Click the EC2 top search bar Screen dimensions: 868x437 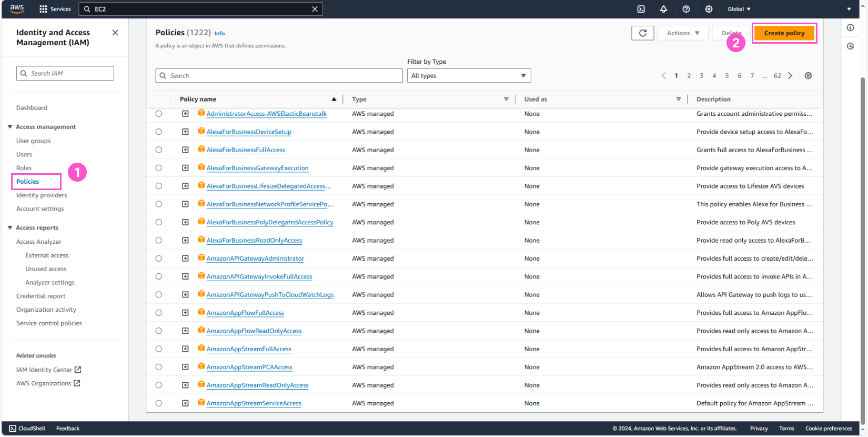pos(200,9)
